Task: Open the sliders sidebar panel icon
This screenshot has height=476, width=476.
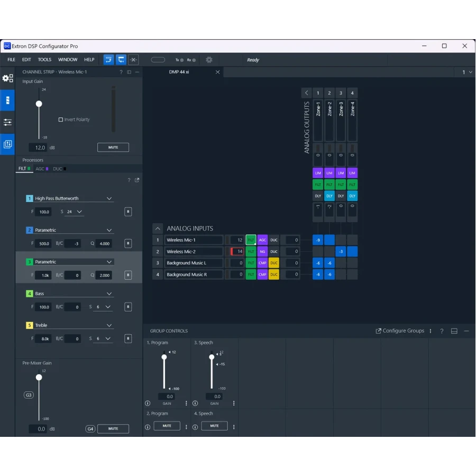Action: [7, 122]
